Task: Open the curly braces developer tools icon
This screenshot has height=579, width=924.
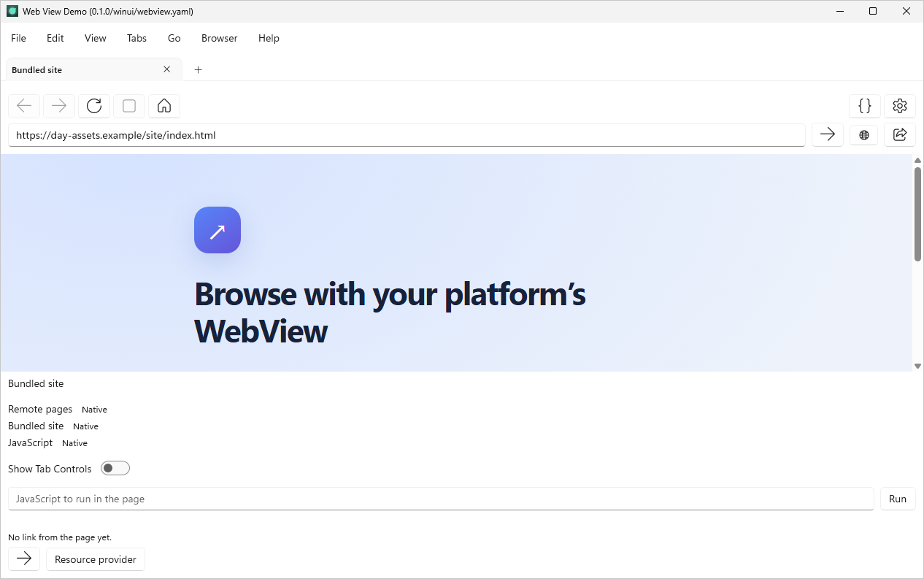Action: (x=865, y=106)
